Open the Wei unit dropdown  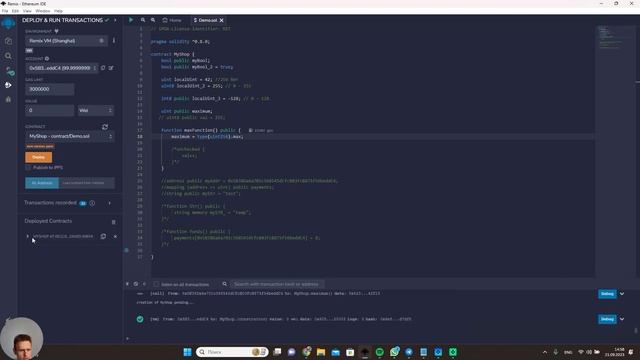point(96,110)
